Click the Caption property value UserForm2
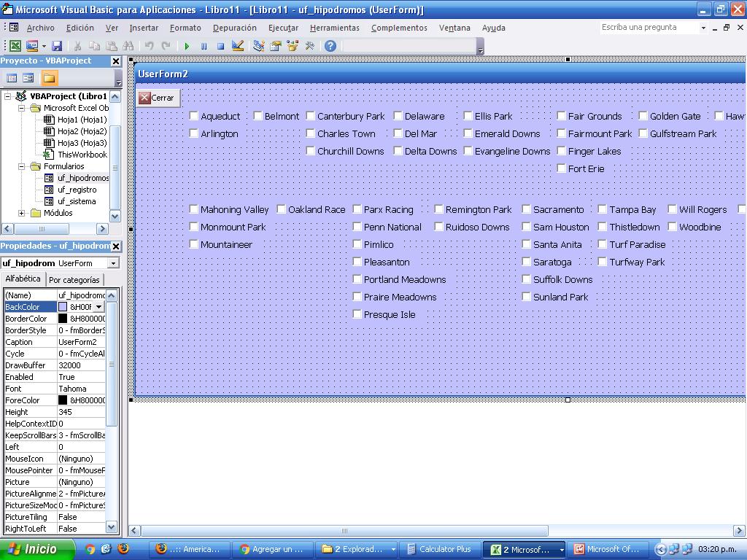This screenshot has width=747, height=560. [x=82, y=342]
